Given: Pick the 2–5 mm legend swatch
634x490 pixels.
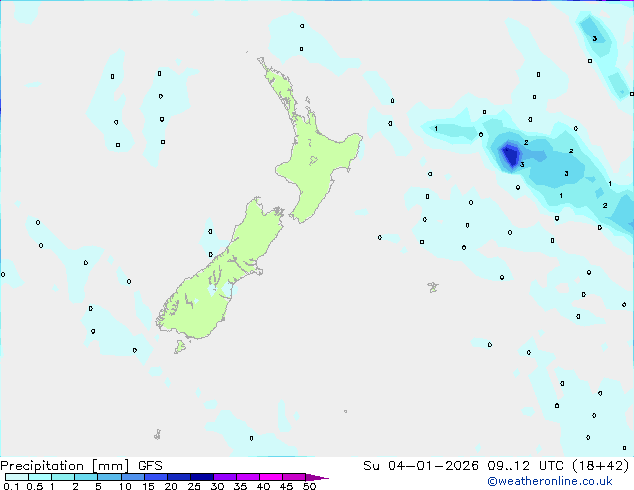Looking at the screenshot, I should [x=86, y=477].
